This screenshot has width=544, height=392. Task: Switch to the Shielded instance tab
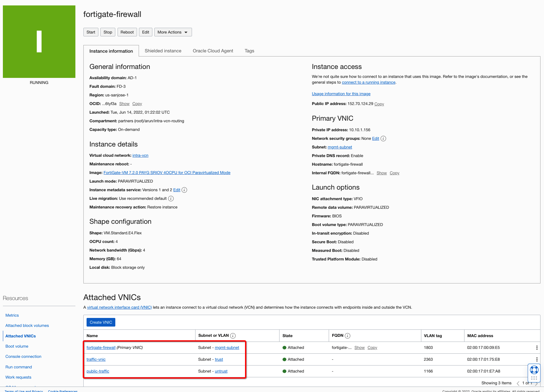pos(163,51)
